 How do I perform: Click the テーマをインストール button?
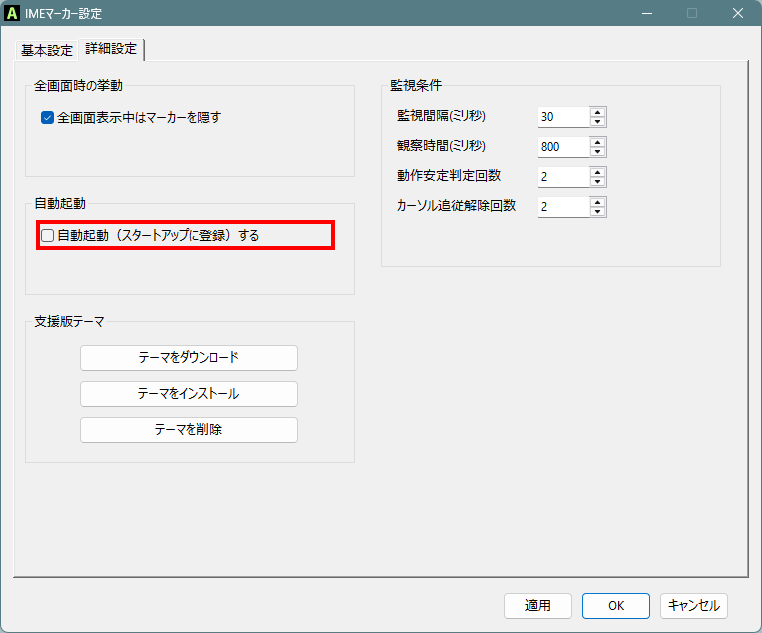pyautogui.click(x=189, y=393)
